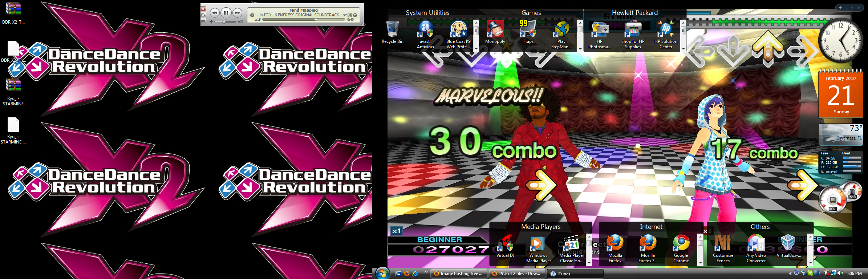This screenshot has width=868, height=279.
Task: Pause the song in iTunes mini player
Action: pyautogui.click(x=226, y=13)
